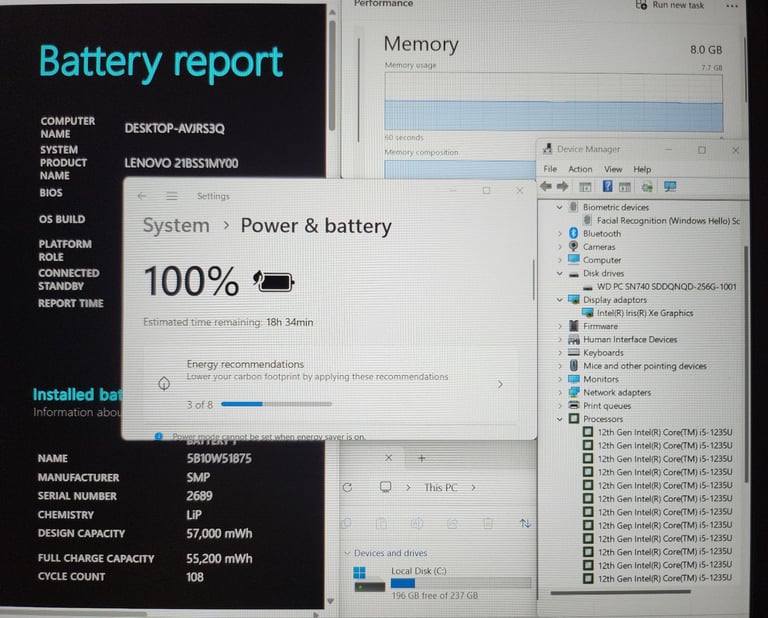Screen dimensions: 768x618
Task: Select first 12th Gen Intel Core i5-1235U processor
Action: click(x=665, y=432)
